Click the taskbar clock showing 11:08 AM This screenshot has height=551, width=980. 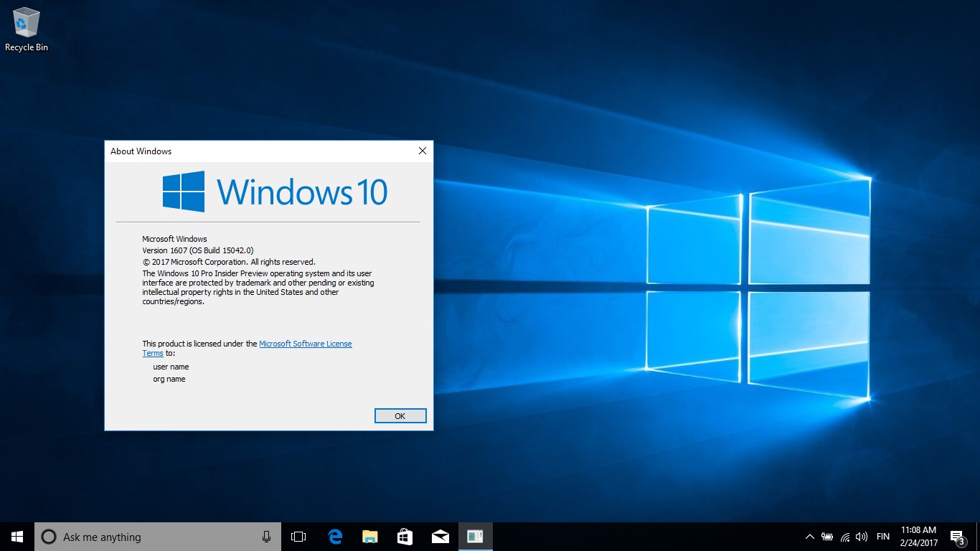pos(918,537)
